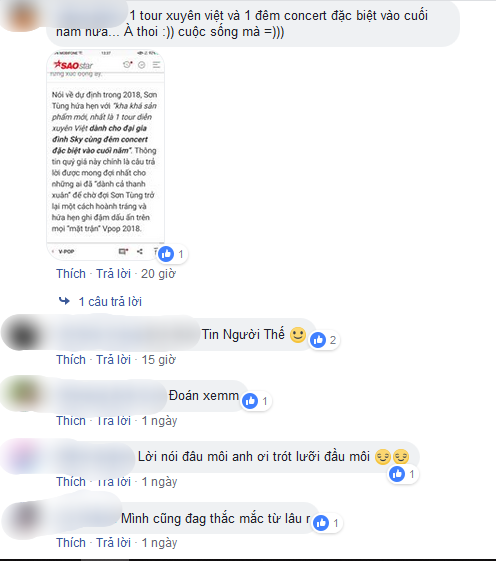Click "Thích" under "Lời nói đầu môi" comment
This screenshot has width=496, height=561.
pyautogui.click(x=71, y=482)
